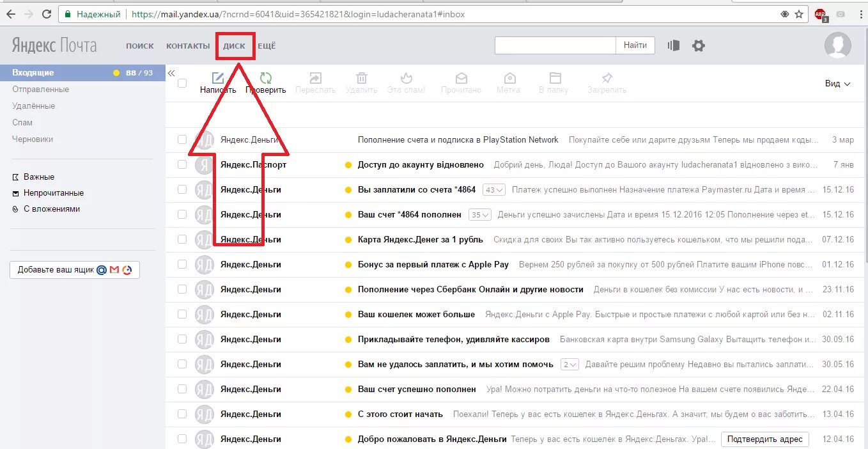This screenshot has height=449, width=868.
Task: Open the КОНТАКТЫ header item
Action: (x=188, y=46)
